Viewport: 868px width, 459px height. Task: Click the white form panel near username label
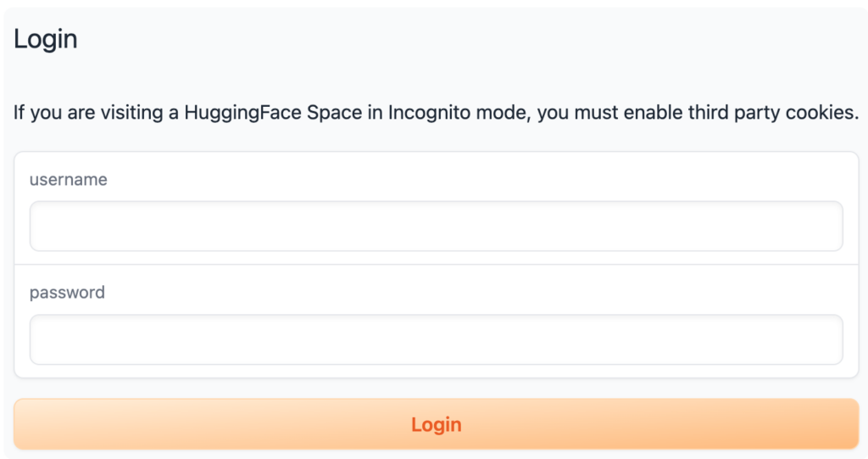point(437,208)
